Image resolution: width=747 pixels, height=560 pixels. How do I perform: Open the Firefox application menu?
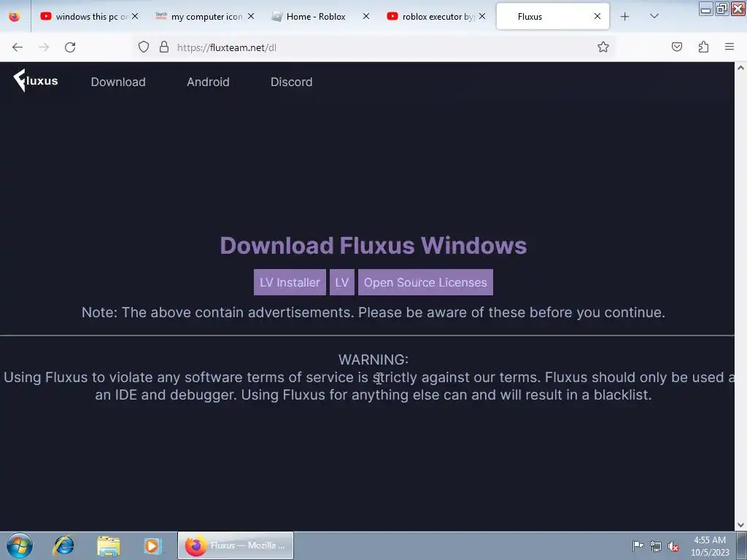[x=729, y=47]
